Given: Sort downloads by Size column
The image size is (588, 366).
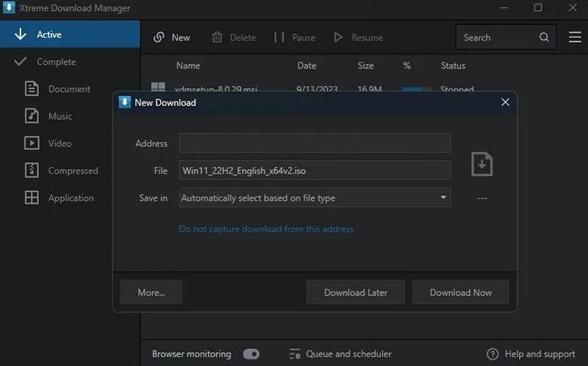Looking at the screenshot, I should [365, 65].
